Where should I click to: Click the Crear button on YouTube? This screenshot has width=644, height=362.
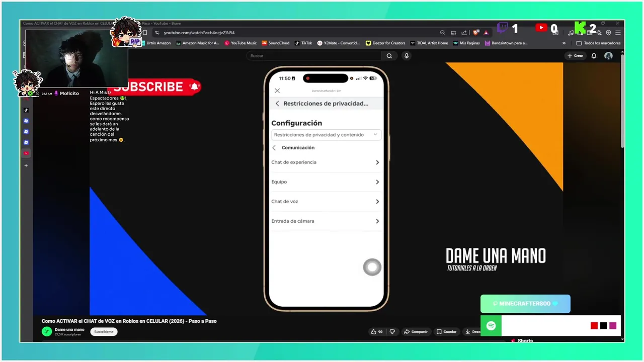tap(575, 56)
